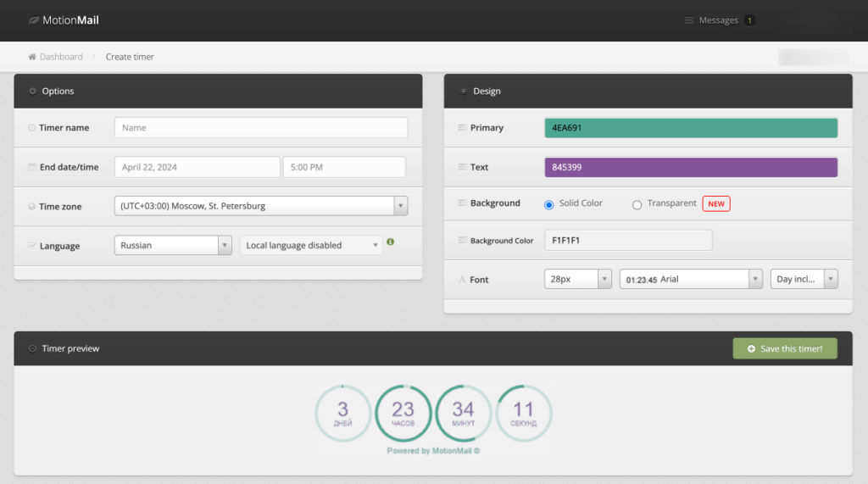Select the Transparent background option

[x=637, y=205]
